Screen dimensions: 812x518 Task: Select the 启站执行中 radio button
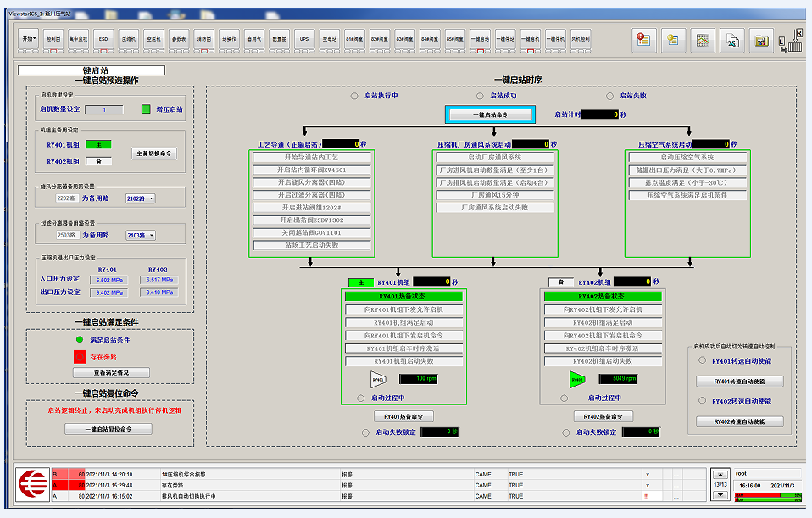354,96
